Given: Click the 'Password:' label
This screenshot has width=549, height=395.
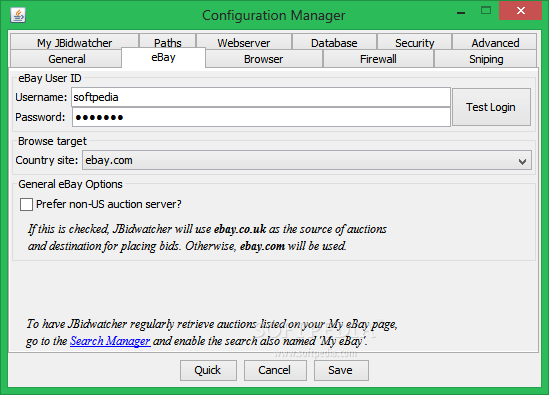Looking at the screenshot, I should pyautogui.click(x=40, y=117).
